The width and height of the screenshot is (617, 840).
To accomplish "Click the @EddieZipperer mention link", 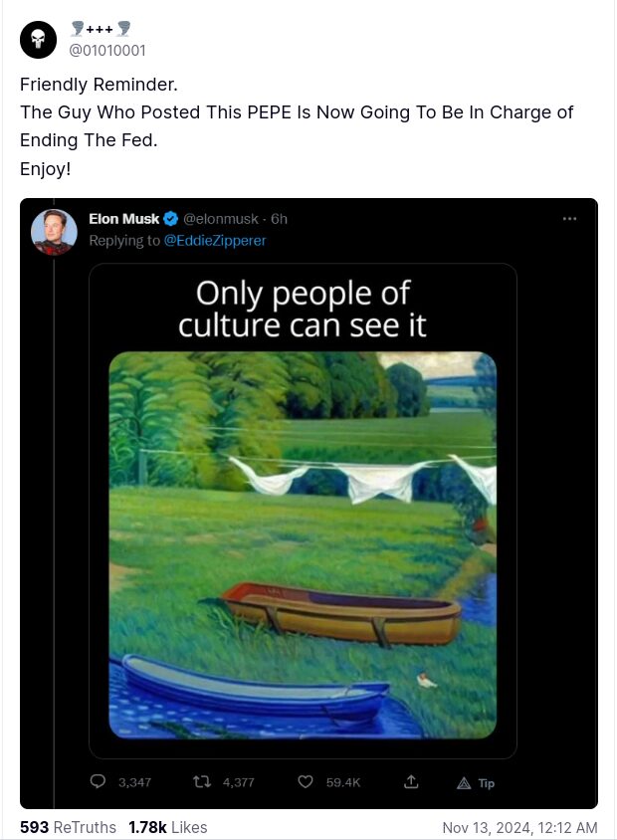I will (x=215, y=240).
